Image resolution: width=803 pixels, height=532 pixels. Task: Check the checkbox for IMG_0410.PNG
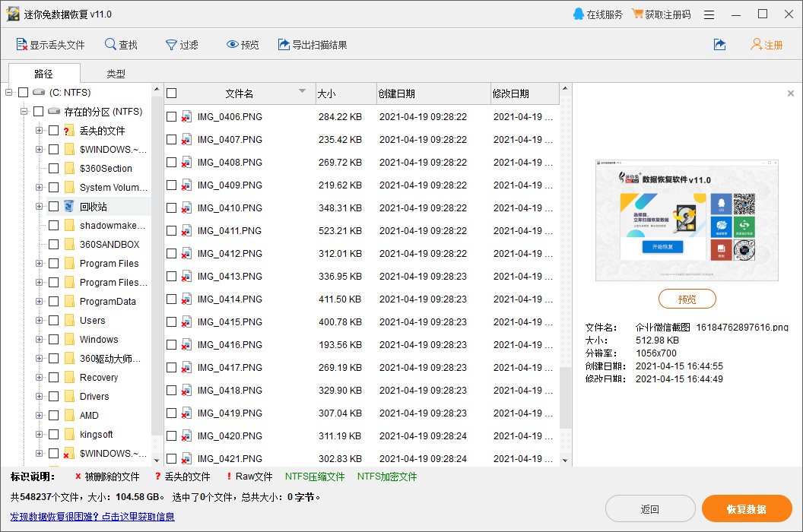(171, 207)
